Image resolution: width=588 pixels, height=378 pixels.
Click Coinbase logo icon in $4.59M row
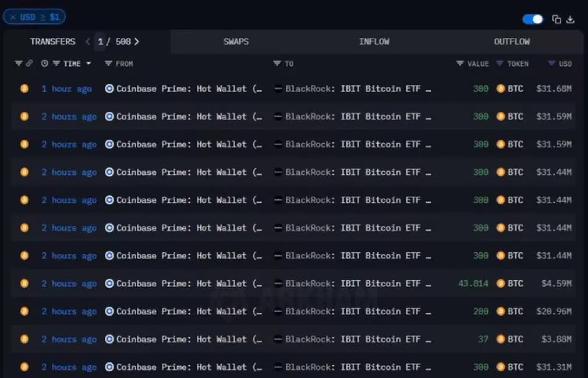click(109, 284)
